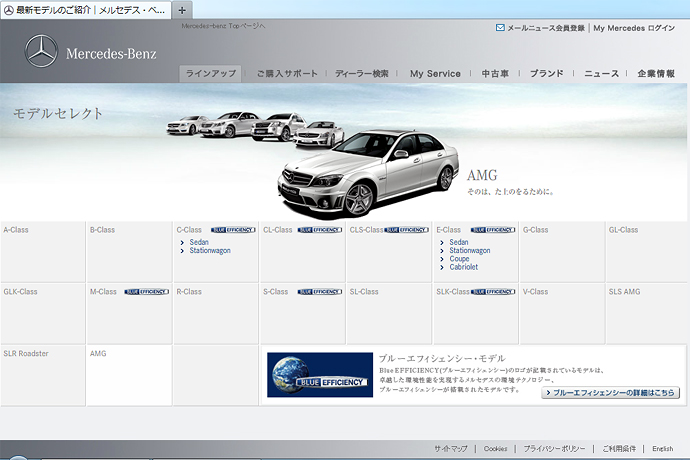This screenshot has width=690, height=460.
Task: Click the Cookies footer link
Action: [x=495, y=449]
